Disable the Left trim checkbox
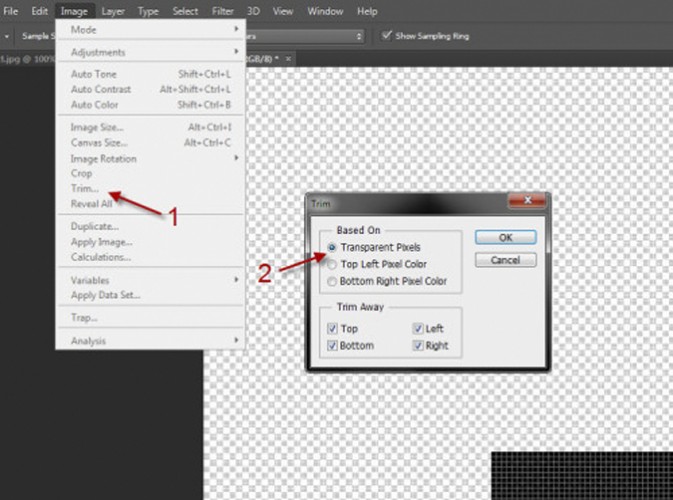This screenshot has width=673, height=500. [x=416, y=328]
